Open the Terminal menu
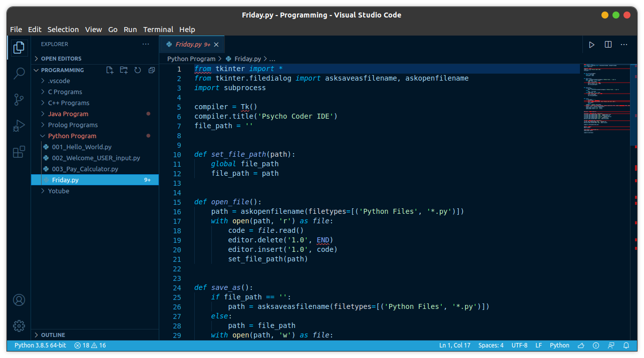644x358 pixels. tap(158, 30)
